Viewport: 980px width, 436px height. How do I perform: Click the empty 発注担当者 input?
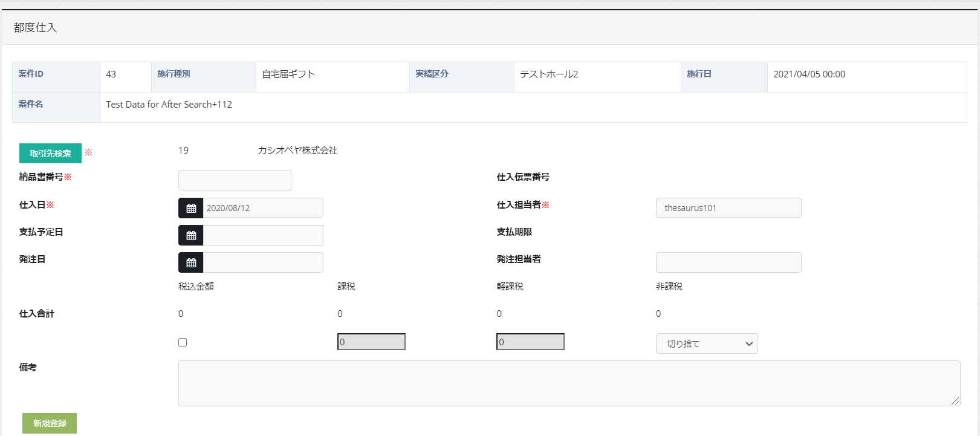pyautogui.click(x=728, y=262)
